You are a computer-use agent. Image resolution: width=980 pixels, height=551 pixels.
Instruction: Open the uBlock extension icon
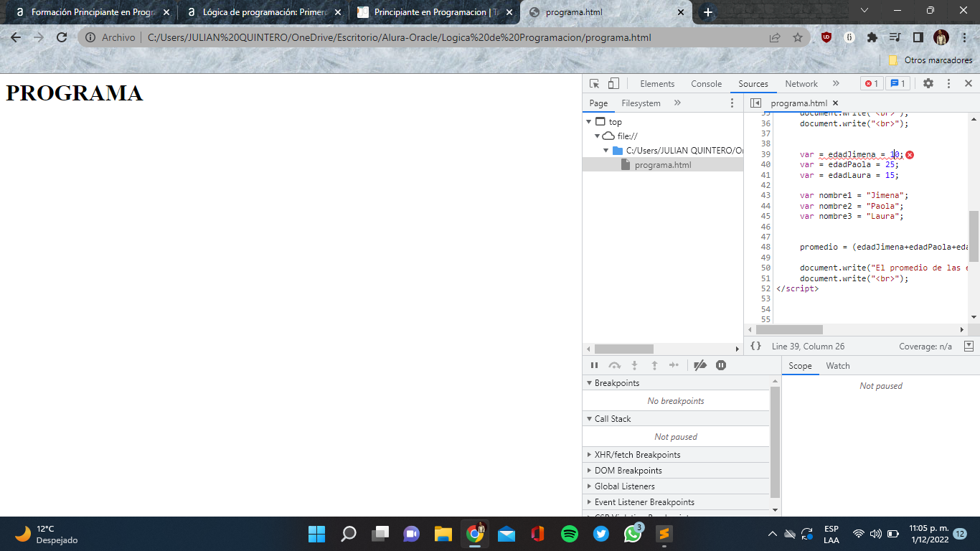(x=826, y=37)
